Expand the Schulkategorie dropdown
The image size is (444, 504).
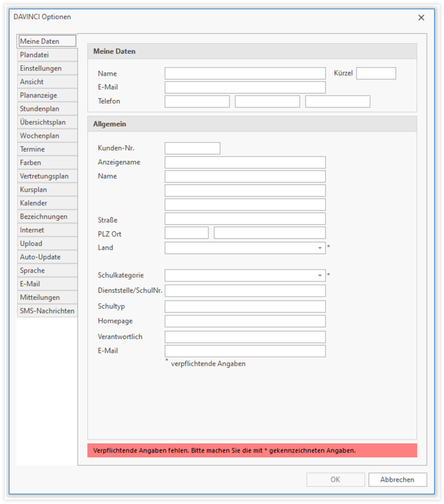tap(320, 275)
